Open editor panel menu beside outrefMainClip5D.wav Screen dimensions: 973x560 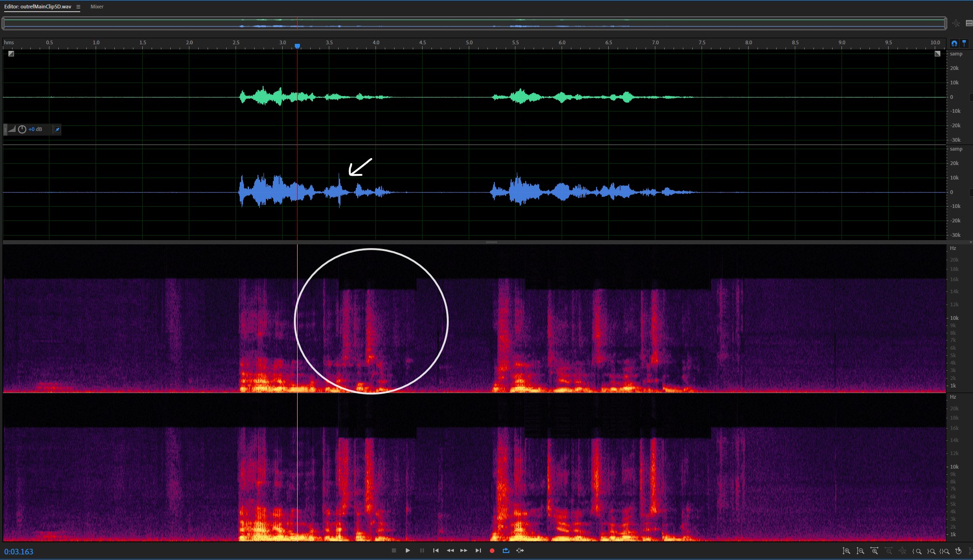point(78,7)
